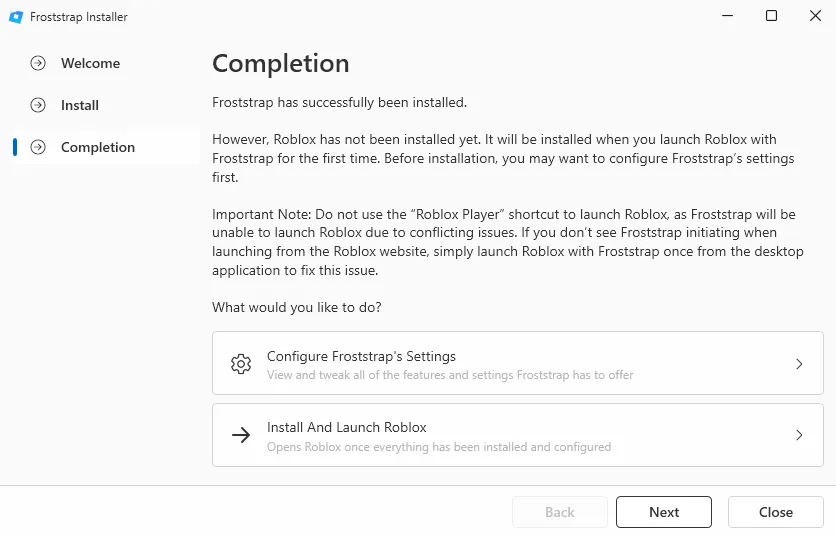Viewport: 836px width, 537px height.
Task: Switch to the Install sidebar item
Action: coord(80,105)
